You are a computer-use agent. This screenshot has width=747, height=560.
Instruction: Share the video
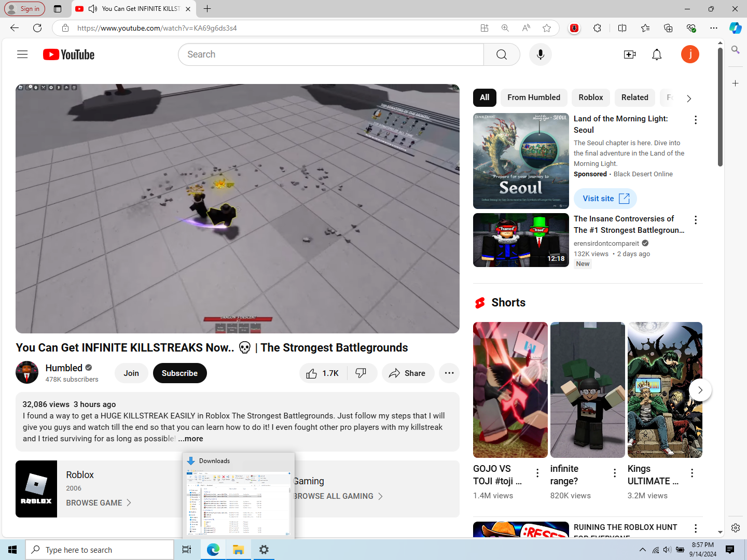click(408, 373)
